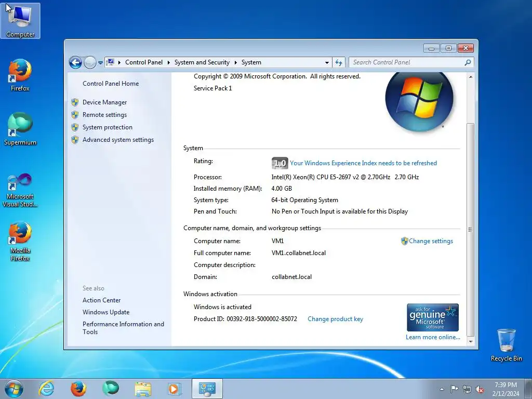Screen dimensions: 532x399
Task: Open Action Center under See also
Action: click(x=101, y=300)
